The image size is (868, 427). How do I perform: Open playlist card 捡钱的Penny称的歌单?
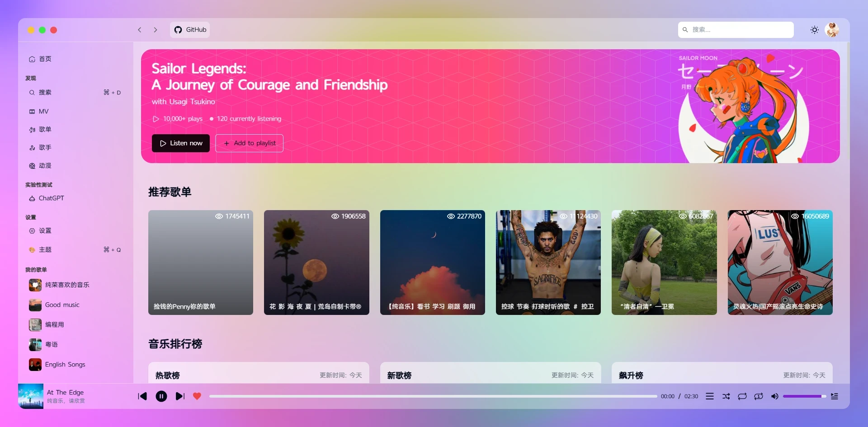click(x=201, y=263)
